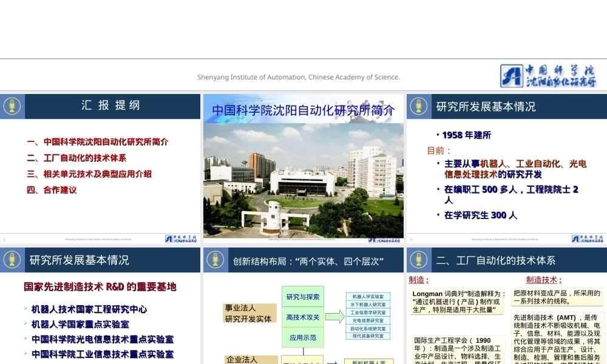
Task: Click the microphone icon beside 汇报提纲 title
Action: pyautogui.click(x=12, y=106)
